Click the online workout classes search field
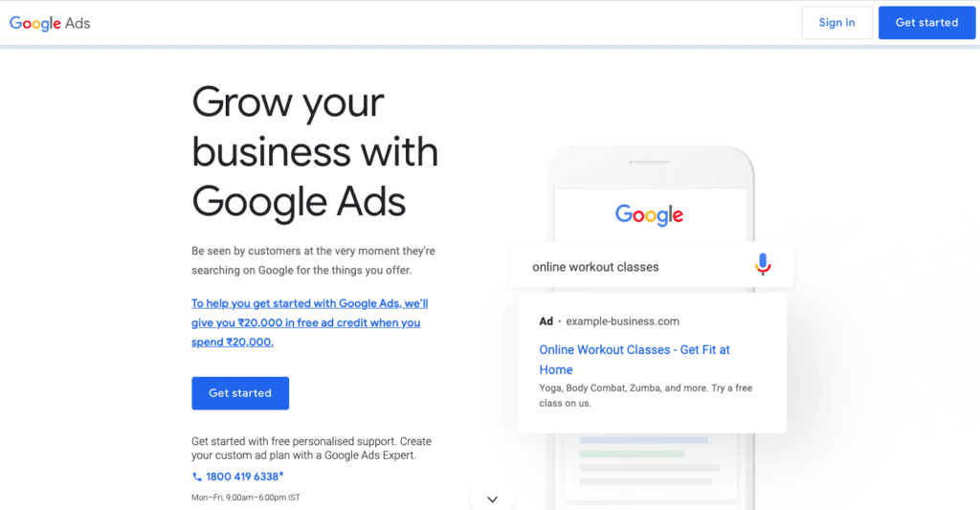The image size is (980, 510). click(x=652, y=265)
